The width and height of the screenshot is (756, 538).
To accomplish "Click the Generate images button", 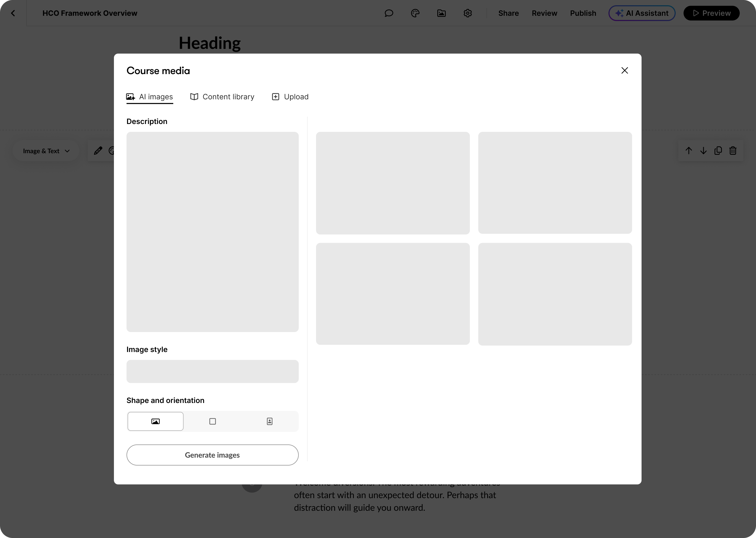I will 212,455.
